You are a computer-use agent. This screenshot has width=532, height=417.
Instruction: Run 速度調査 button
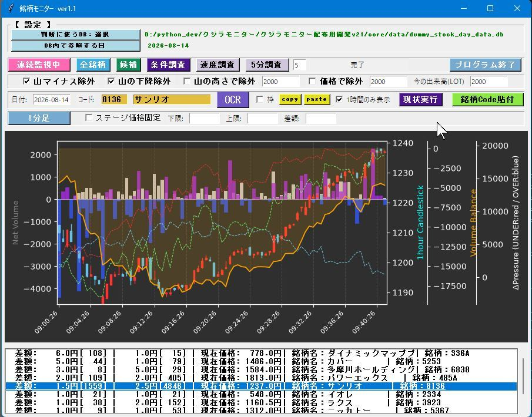[218, 65]
